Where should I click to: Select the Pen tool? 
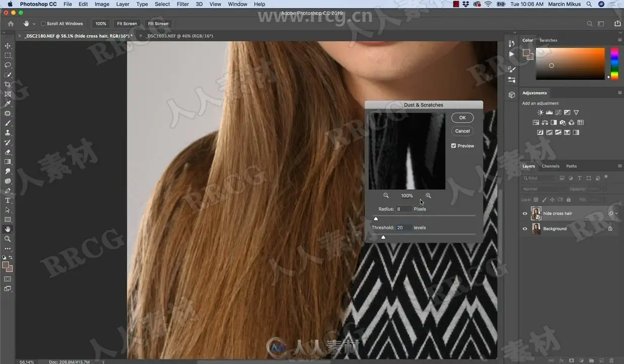point(8,191)
